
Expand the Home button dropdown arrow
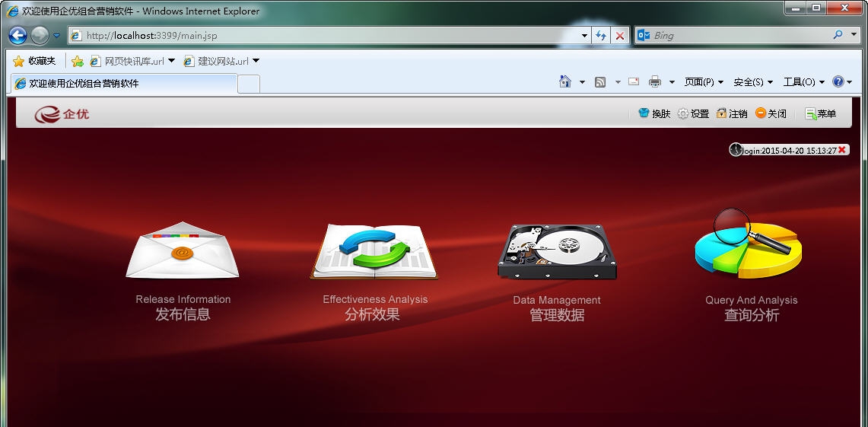click(x=582, y=82)
